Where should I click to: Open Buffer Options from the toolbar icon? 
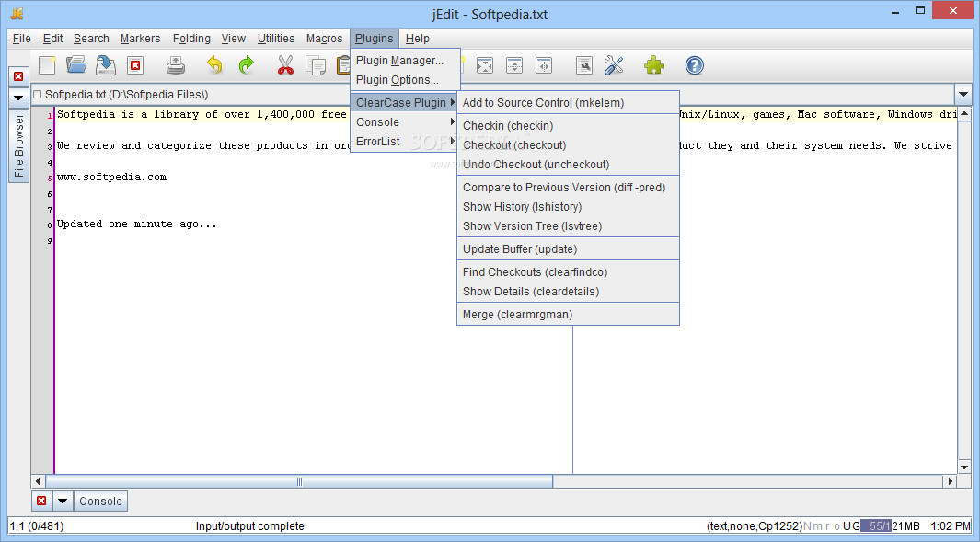point(583,65)
